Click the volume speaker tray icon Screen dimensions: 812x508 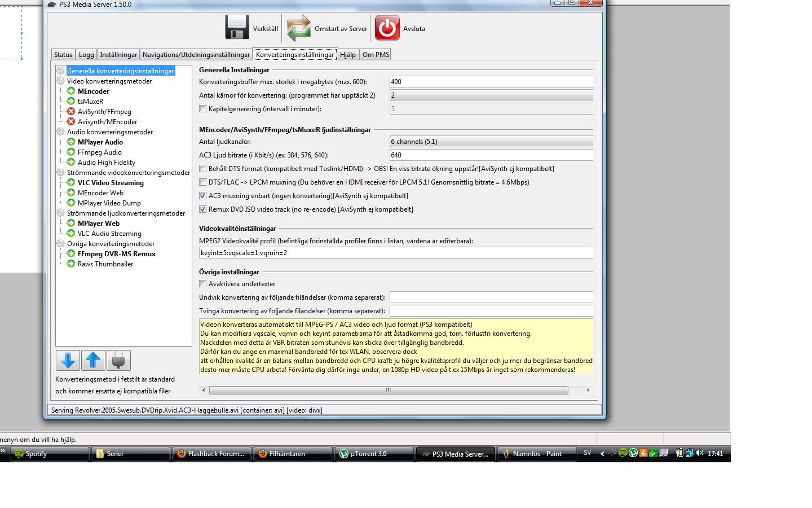(699, 453)
